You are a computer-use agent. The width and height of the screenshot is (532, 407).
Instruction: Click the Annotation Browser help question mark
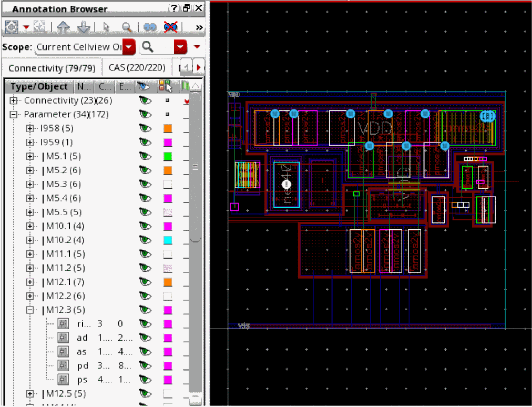click(173, 8)
